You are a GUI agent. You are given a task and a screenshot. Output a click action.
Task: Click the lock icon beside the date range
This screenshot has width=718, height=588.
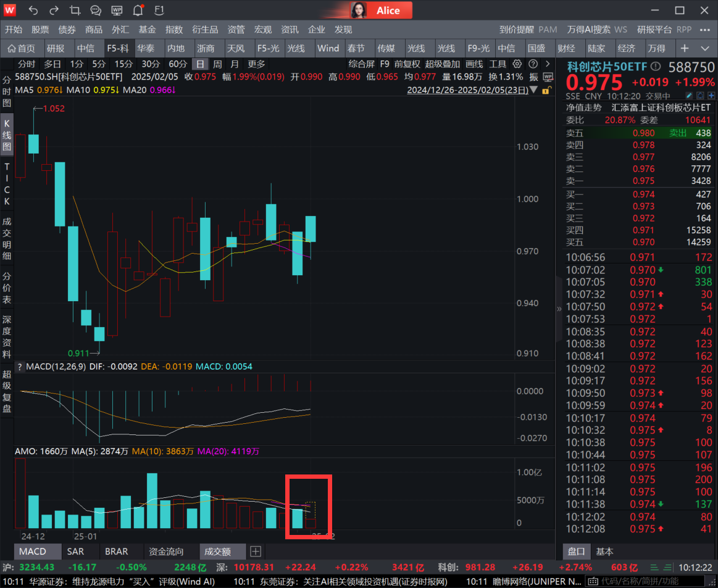[546, 90]
